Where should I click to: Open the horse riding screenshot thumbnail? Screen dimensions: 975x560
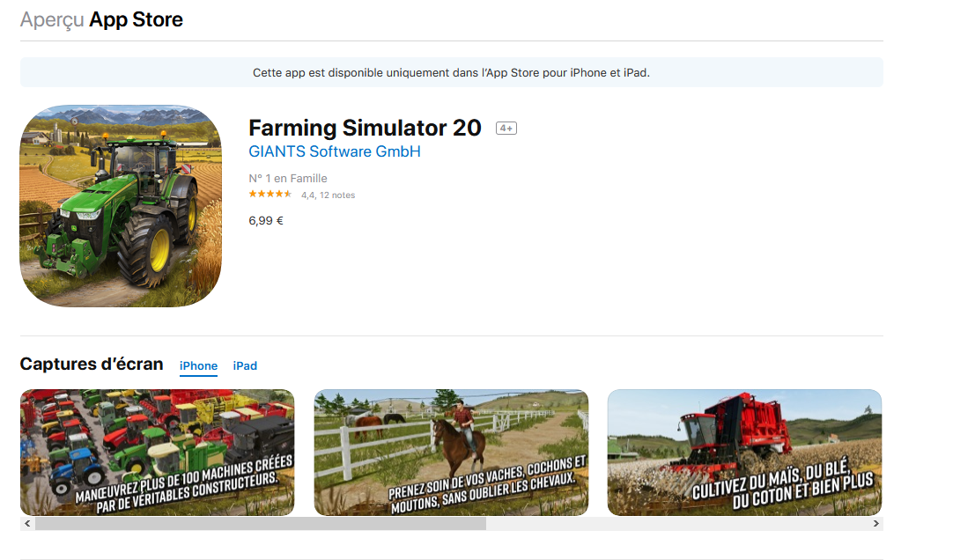[451, 453]
